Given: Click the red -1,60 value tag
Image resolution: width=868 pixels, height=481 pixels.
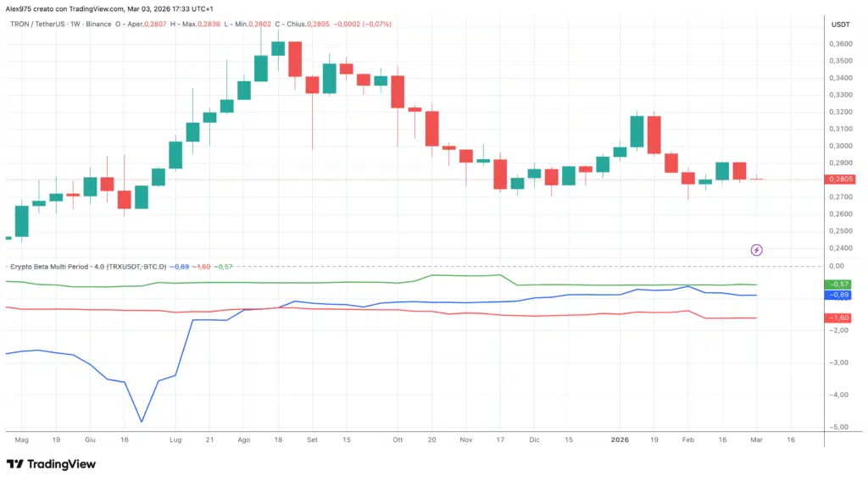Looking at the screenshot, I should (837, 318).
